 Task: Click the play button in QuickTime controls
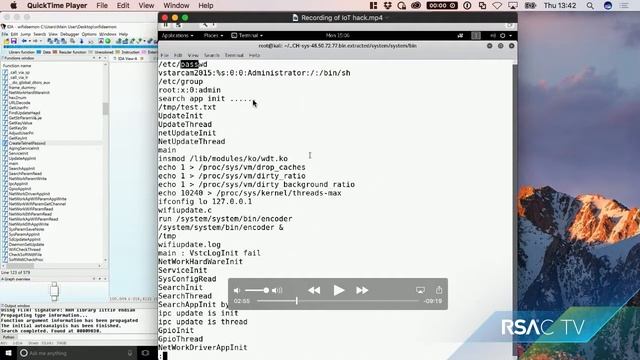coord(338,290)
